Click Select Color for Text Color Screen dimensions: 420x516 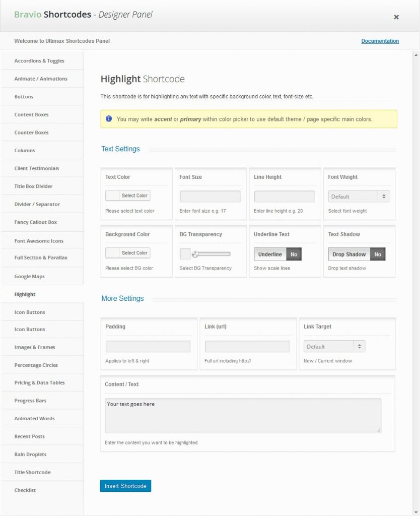click(x=134, y=196)
